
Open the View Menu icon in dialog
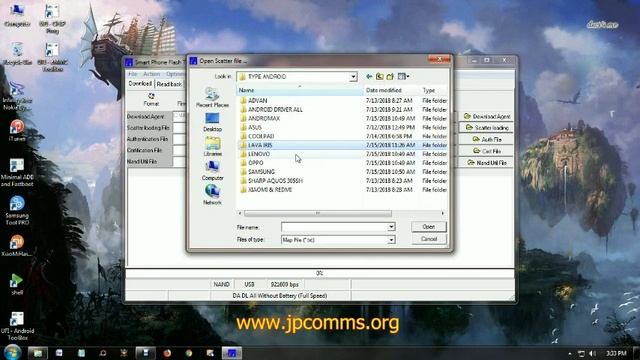(x=403, y=76)
